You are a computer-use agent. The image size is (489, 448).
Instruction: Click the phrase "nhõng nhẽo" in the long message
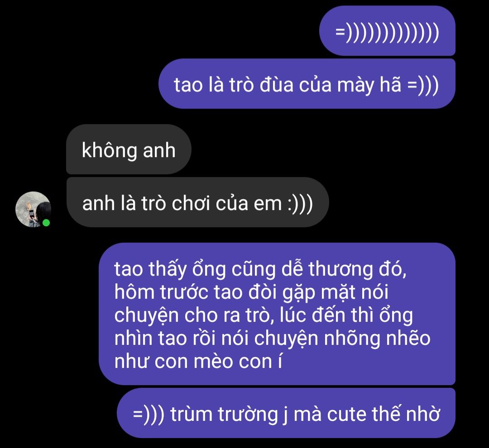tap(377, 338)
